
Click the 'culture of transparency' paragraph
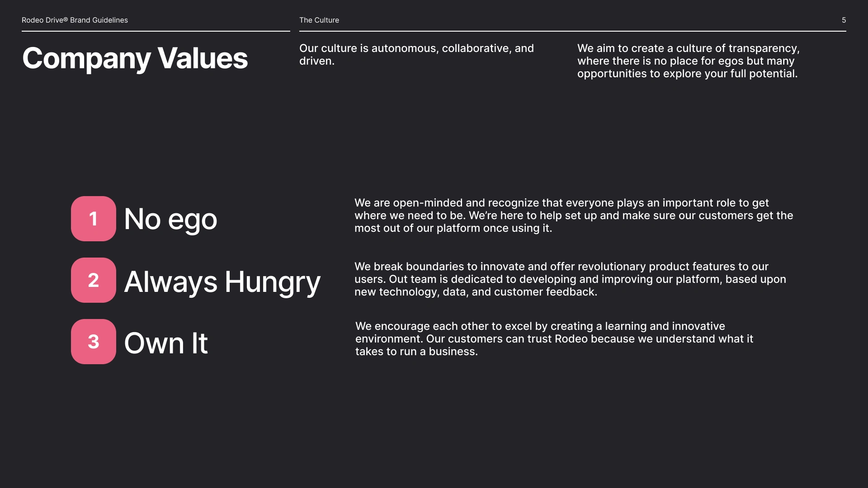pyautogui.click(x=689, y=61)
